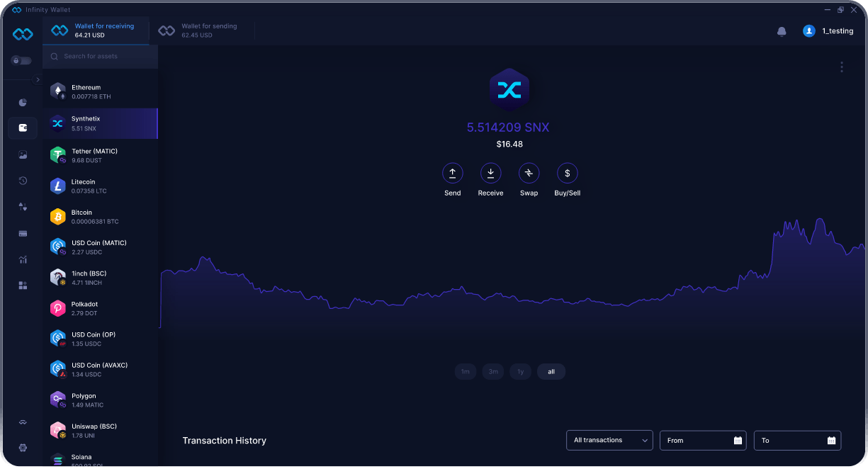
Task: Click the $16.48 value text
Action: coord(509,144)
